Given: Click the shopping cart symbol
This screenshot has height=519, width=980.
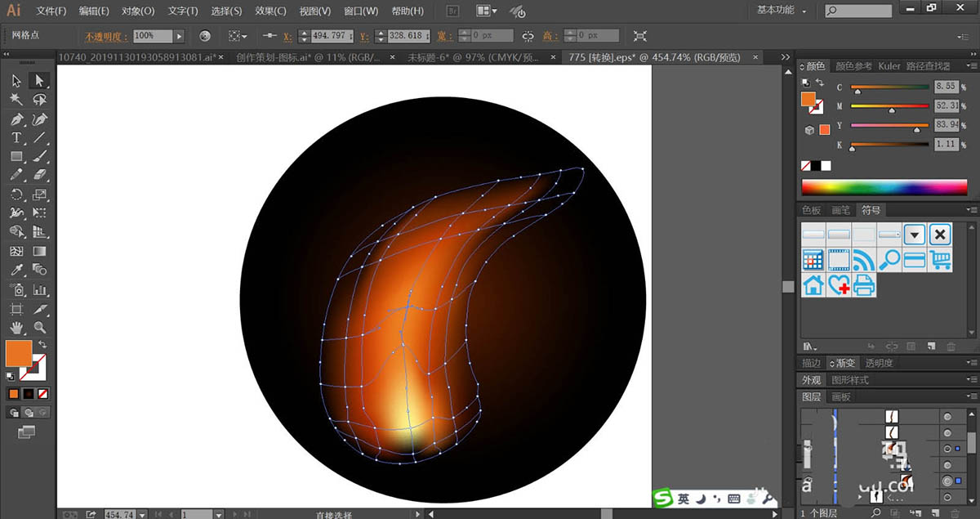Looking at the screenshot, I should (940, 260).
